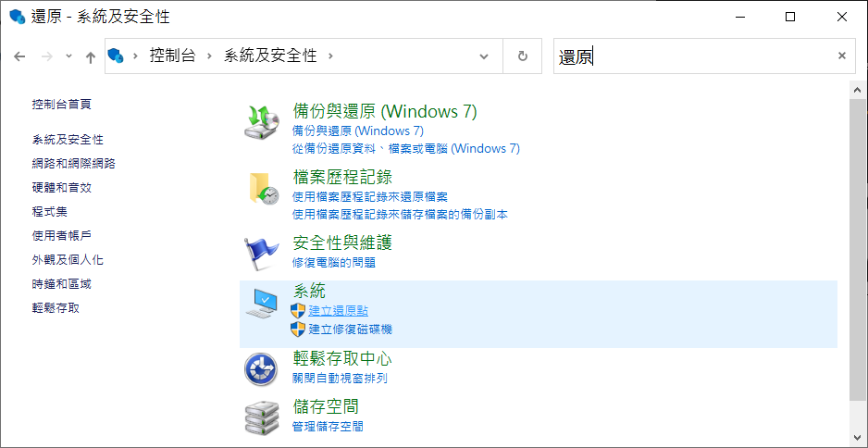
Task: Select the blue flag 安全性與維護 icon
Action: click(x=262, y=253)
